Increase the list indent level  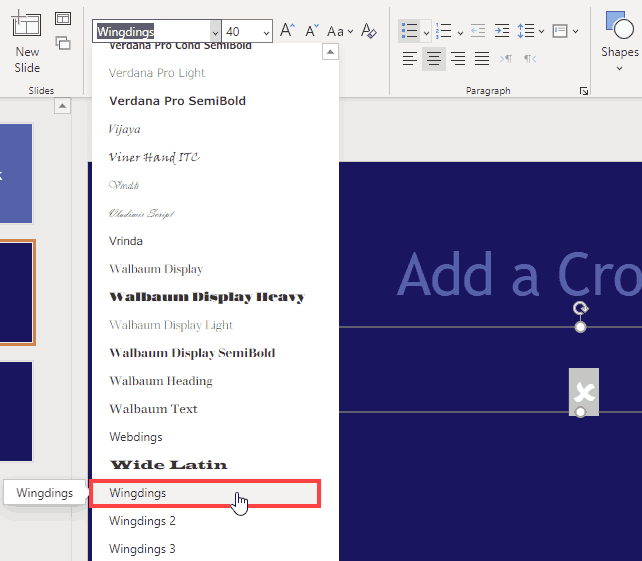click(x=502, y=31)
